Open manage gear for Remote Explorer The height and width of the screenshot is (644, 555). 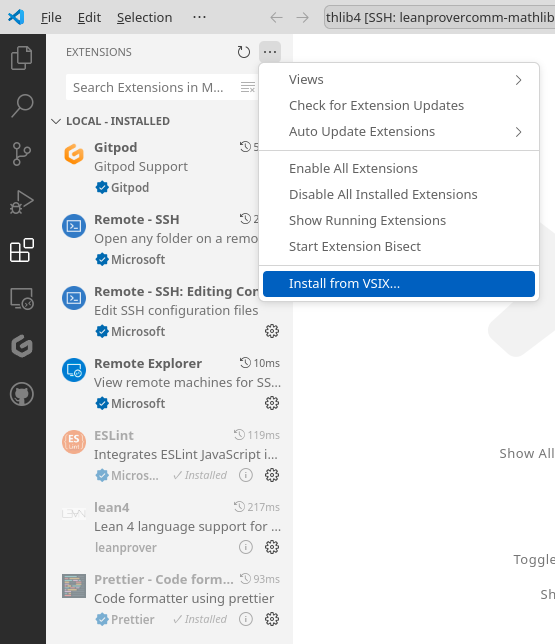(x=272, y=403)
